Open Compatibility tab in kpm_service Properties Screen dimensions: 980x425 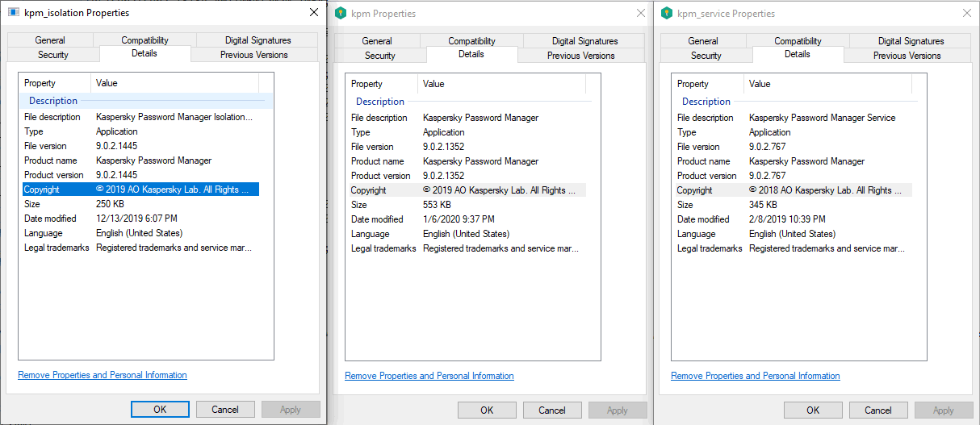[798, 41]
